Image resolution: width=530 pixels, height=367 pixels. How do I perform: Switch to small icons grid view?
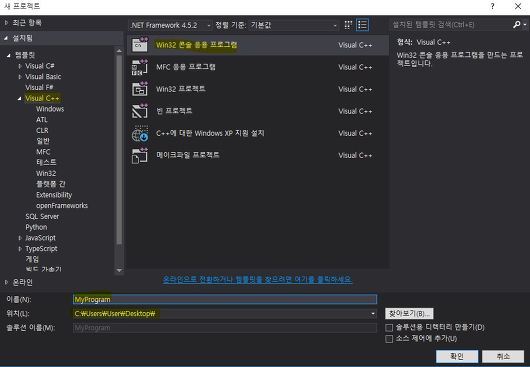tap(348, 25)
